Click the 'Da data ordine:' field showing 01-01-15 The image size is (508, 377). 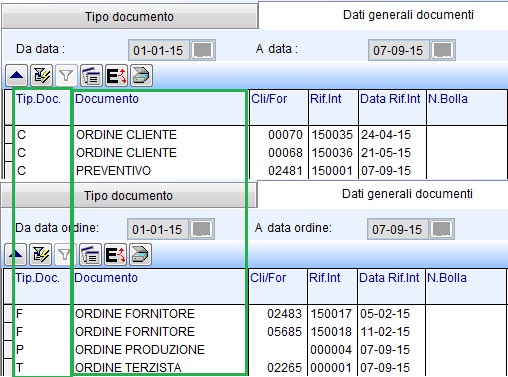[x=158, y=229]
